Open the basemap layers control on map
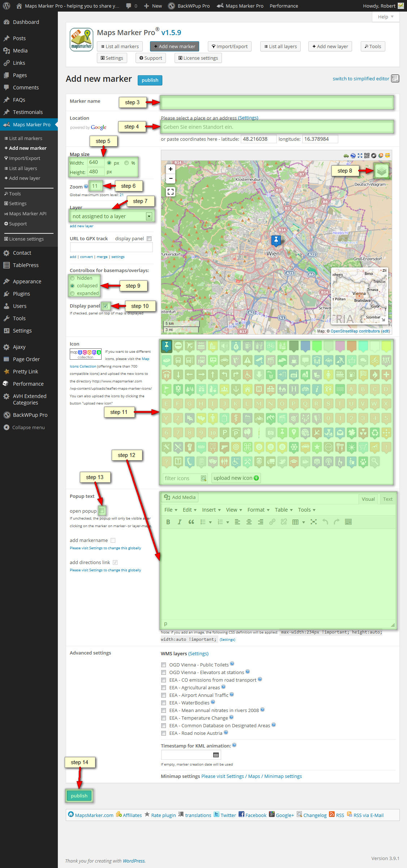Image resolution: width=407 pixels, height=868 pixels. pyautogui.click(x=381, y=171)
